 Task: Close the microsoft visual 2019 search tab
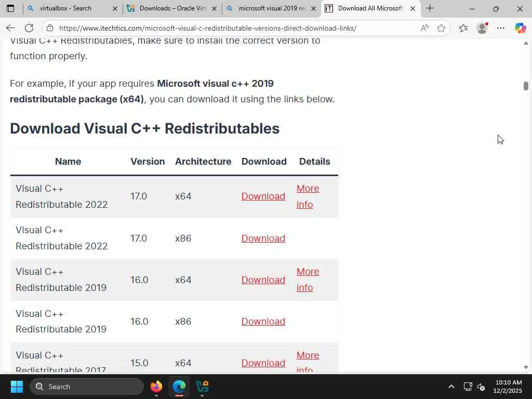pyautogui.click(x=314, y=8)
